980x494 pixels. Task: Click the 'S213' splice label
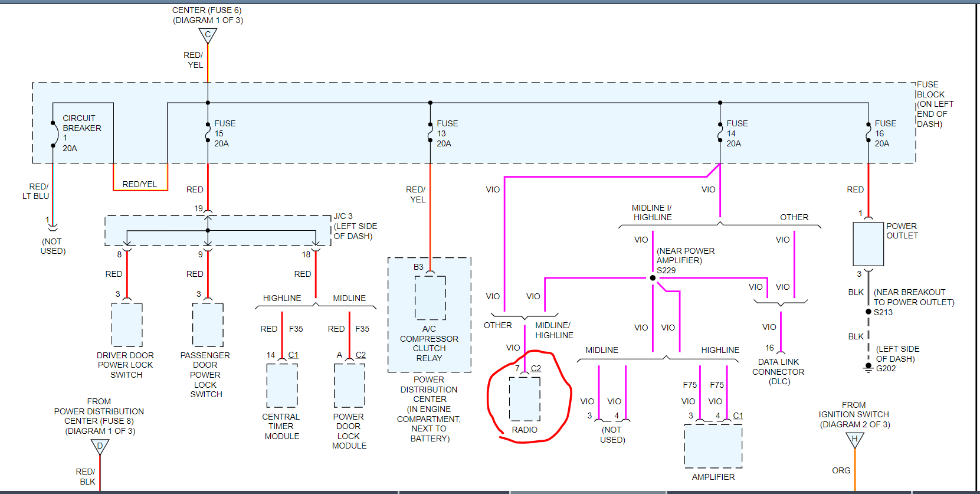pos(883,312)
